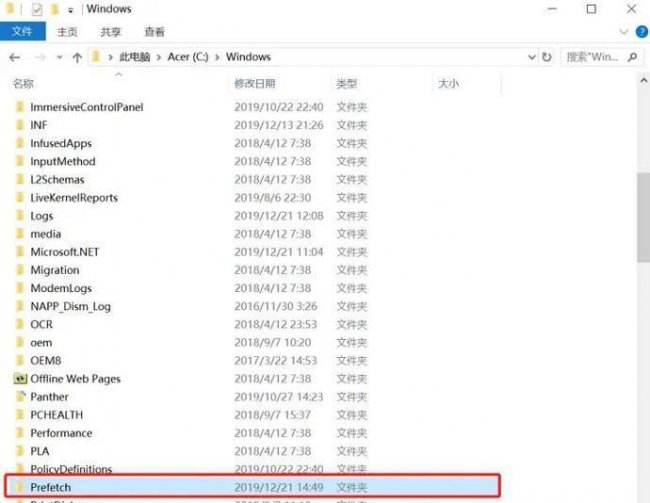The height and width of the screenshot is (503, 650).
Task: Select the OCR folder
Action: click(x=41, y=324)
